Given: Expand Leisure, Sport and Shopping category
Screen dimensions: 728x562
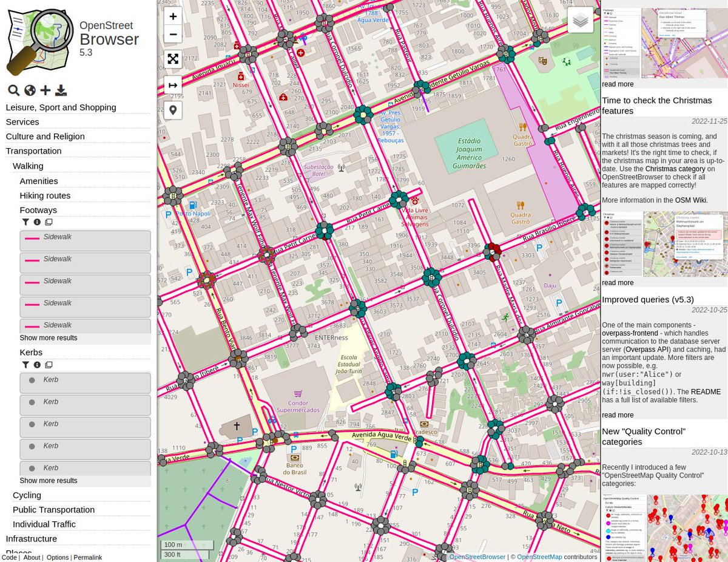Looking at the screenshot, I should 61,107.
